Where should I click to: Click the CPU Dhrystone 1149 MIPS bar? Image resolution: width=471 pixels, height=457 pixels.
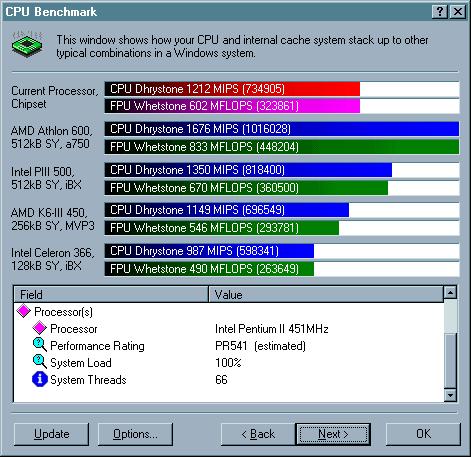[227, 210]
